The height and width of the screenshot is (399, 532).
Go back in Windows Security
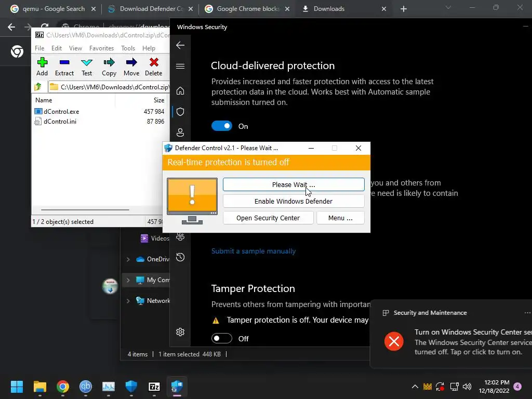(x=180, y=45)
